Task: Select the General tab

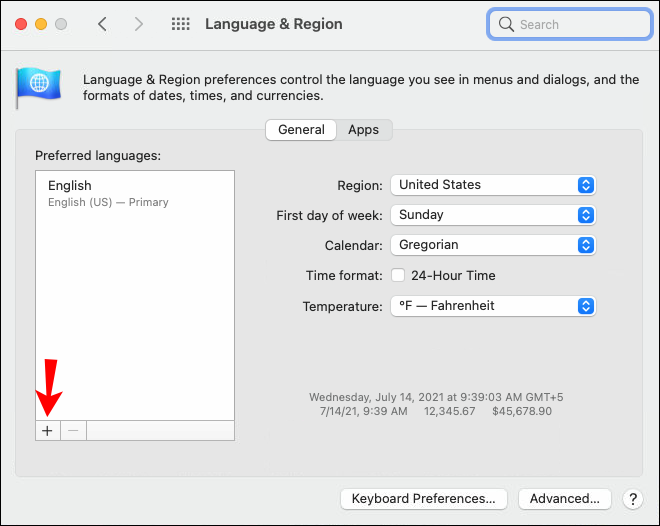Action: pos(301,130)
